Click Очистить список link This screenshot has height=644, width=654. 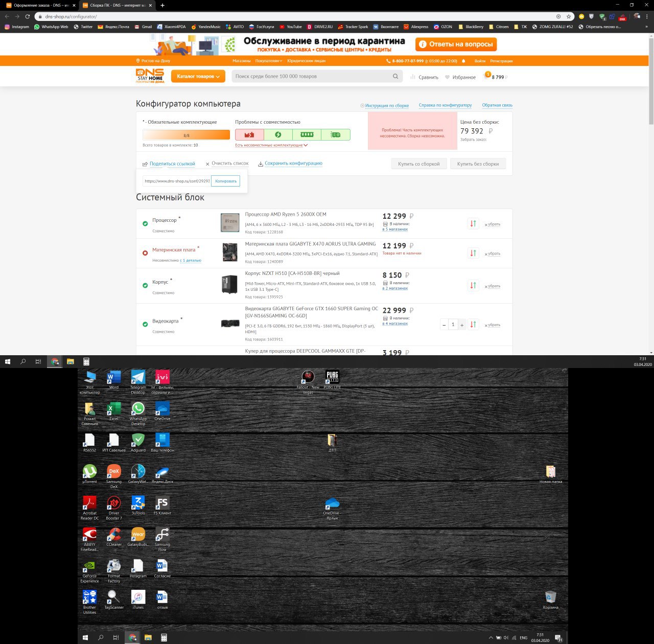click(x=230, y=164)
